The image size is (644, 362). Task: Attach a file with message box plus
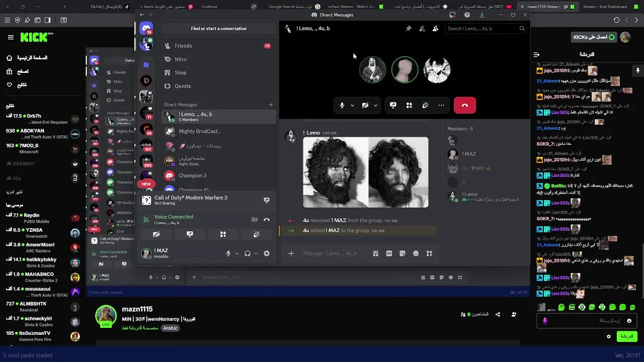click(291, 253)
